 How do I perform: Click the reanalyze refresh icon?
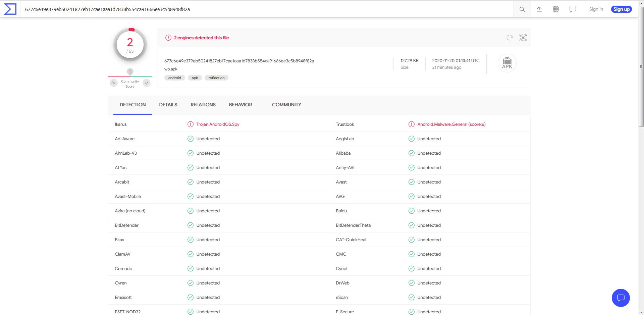[509, 38]
